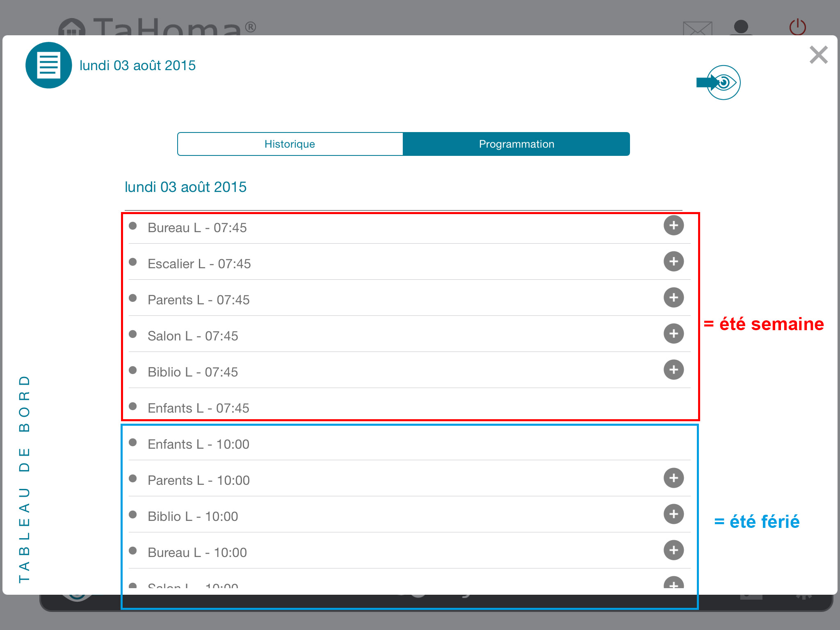Select the Programmation tab
Image resolution: width=840 pixels, height=630 pixels.
coord(516,144)
